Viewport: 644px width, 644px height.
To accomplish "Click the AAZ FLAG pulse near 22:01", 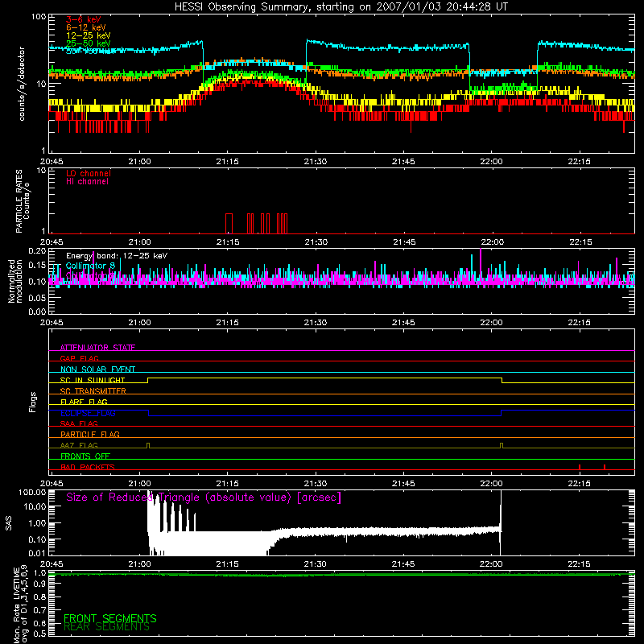I will tap(502, 446).
